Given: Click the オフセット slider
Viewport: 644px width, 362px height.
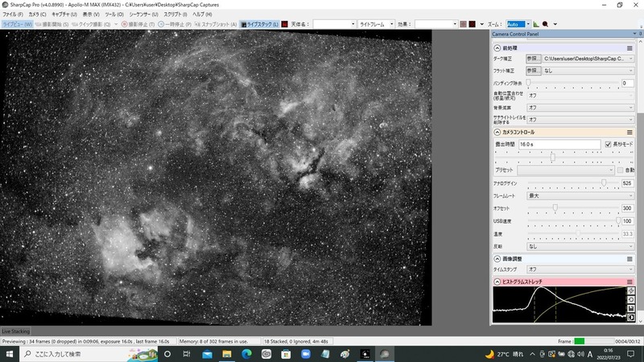Looking at the screenshot, I should point(573,208).
